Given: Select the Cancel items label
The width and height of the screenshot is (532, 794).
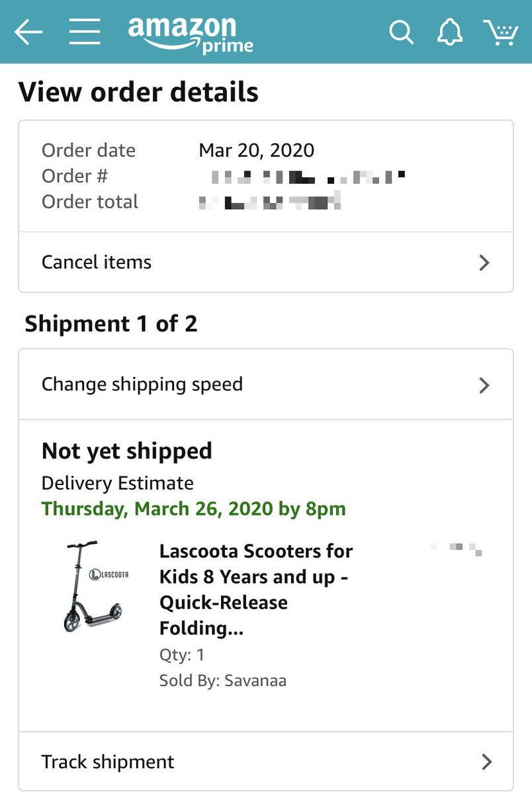Looking at the screenshot, I should coord(97,262).
